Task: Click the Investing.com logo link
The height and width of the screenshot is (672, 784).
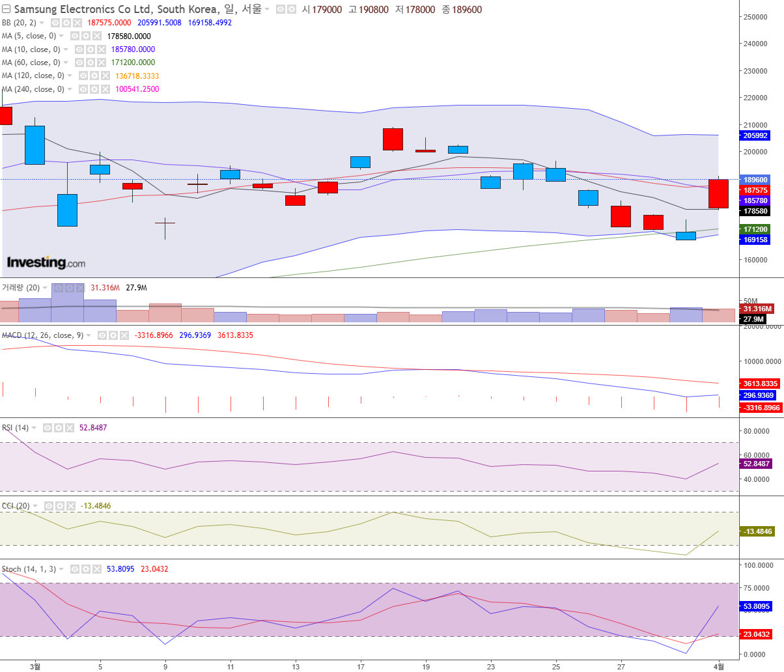Action: [46, 262]
